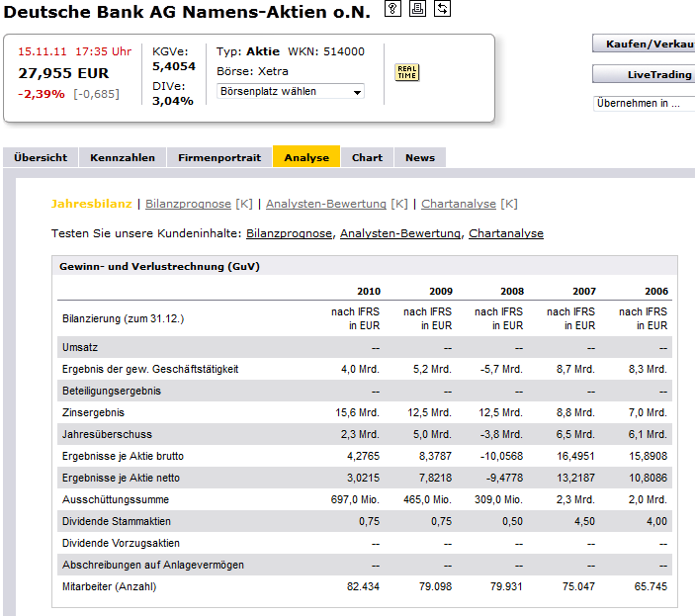The width and height of the screenshot is (695, 616).
Task: Open the Übernehmen in dropdown
Action: coord(643,103)
